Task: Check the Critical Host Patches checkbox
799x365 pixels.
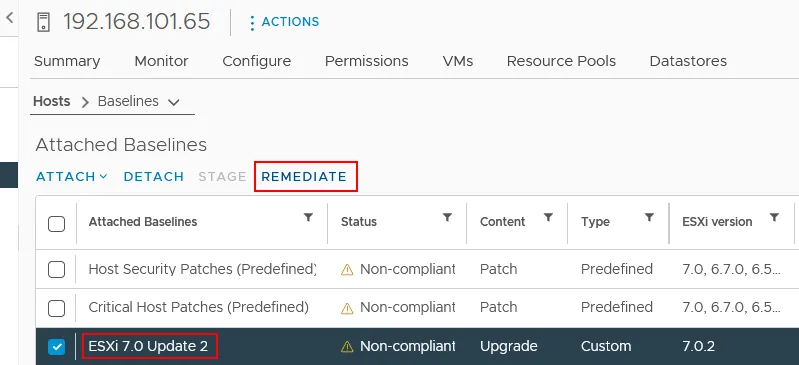Action: click(x=57, y=307)
